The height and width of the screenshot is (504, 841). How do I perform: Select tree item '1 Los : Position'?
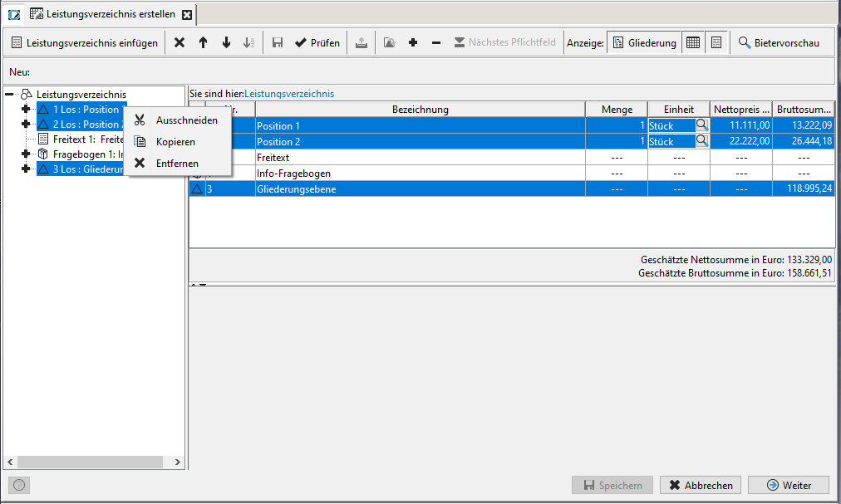click(81, 110)
